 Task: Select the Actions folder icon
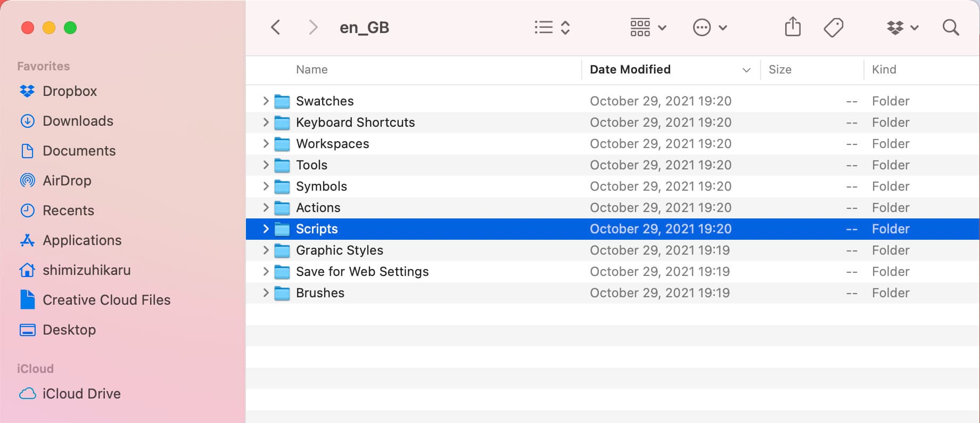click(x=282, y=208)
